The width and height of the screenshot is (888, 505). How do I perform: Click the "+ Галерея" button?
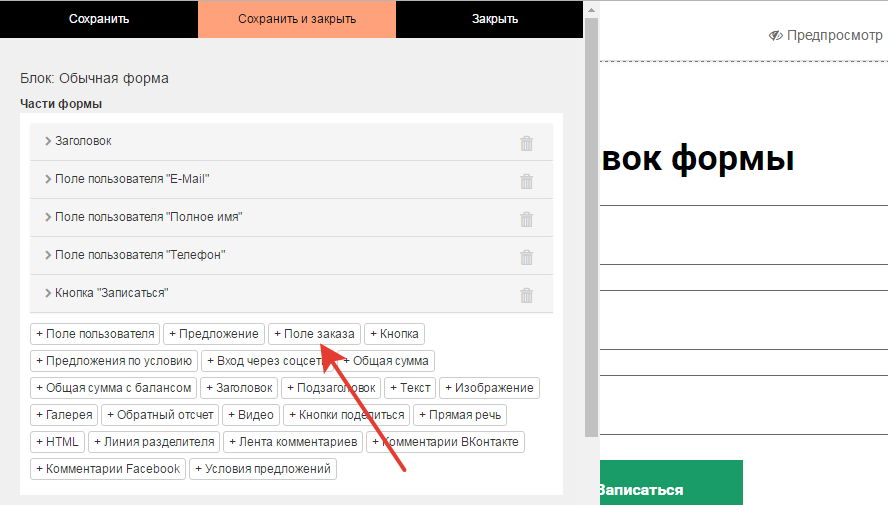point(64,415)
